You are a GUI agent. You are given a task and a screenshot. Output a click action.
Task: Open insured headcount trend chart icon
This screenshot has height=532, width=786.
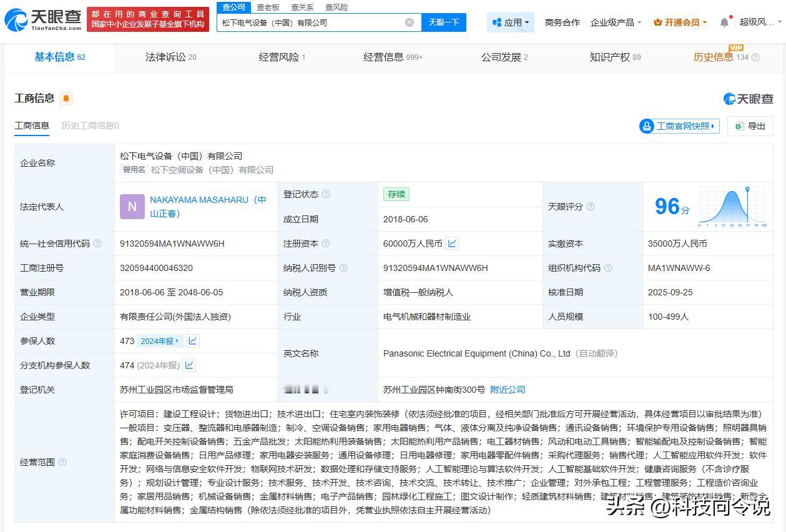click(193, 341)
